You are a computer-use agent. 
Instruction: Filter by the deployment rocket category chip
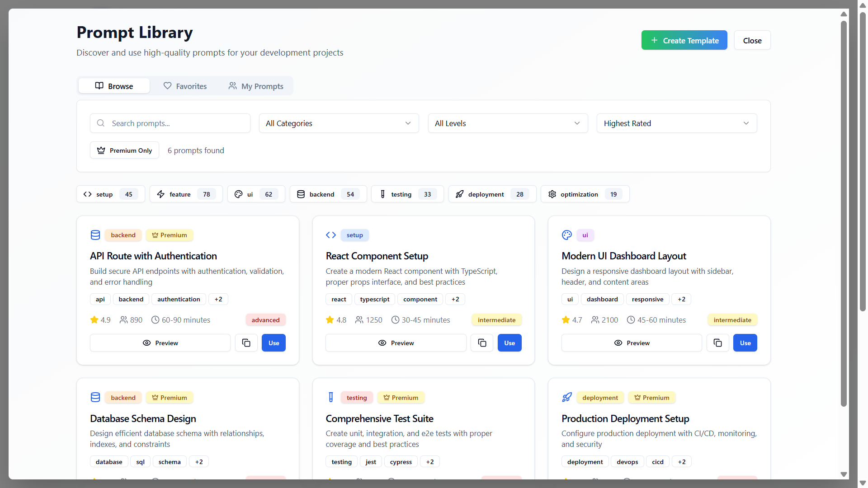click(x=492, y=194)
